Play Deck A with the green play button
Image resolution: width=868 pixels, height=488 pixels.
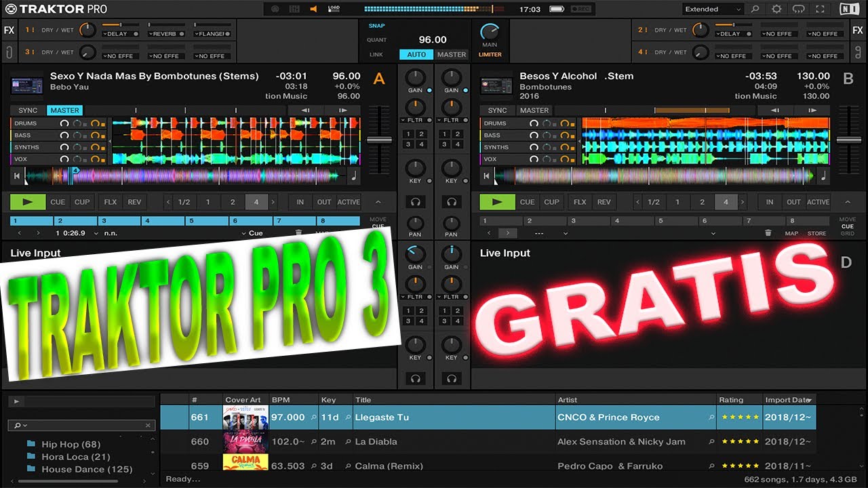tap(28, 202)
